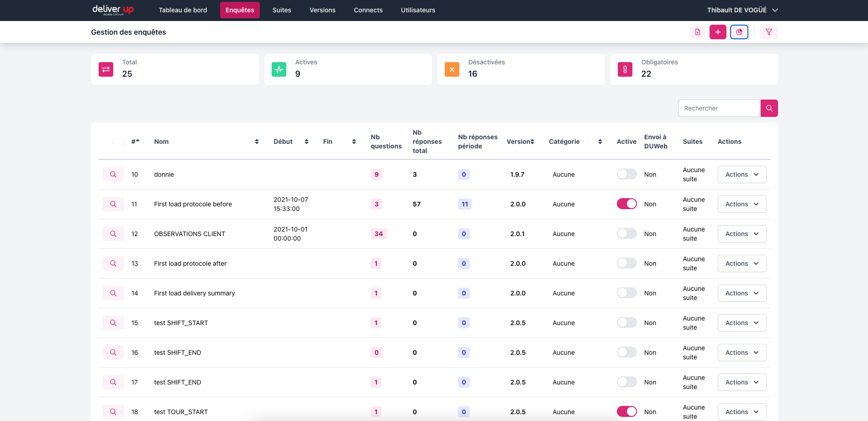Viewport: 868px width, 421px height.
Task: Expand Thibault DE VOGÜÉ user menu
Action: [x=742, y=10]
